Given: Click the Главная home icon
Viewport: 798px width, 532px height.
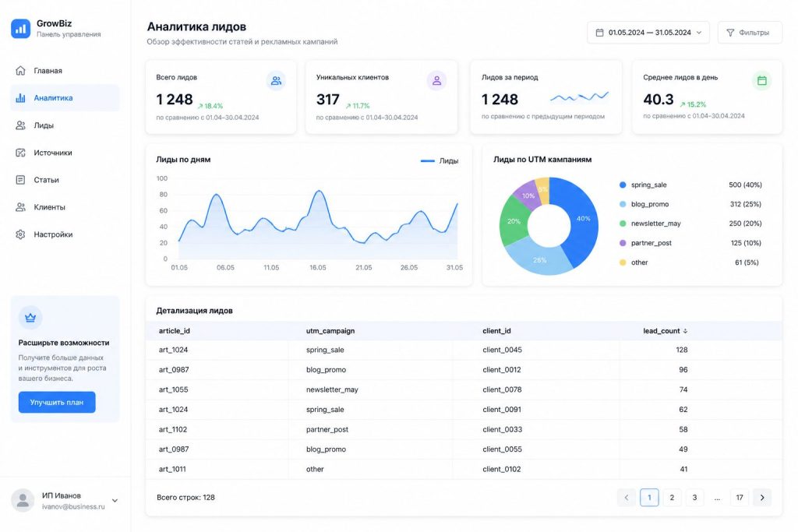Looking at the screenshot, I should [20, 71].
